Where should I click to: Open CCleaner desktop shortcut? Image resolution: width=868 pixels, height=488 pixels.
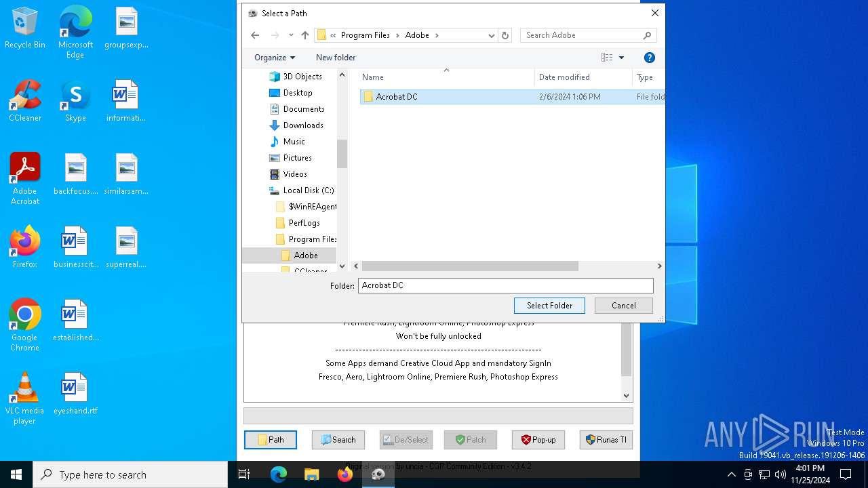25,102
